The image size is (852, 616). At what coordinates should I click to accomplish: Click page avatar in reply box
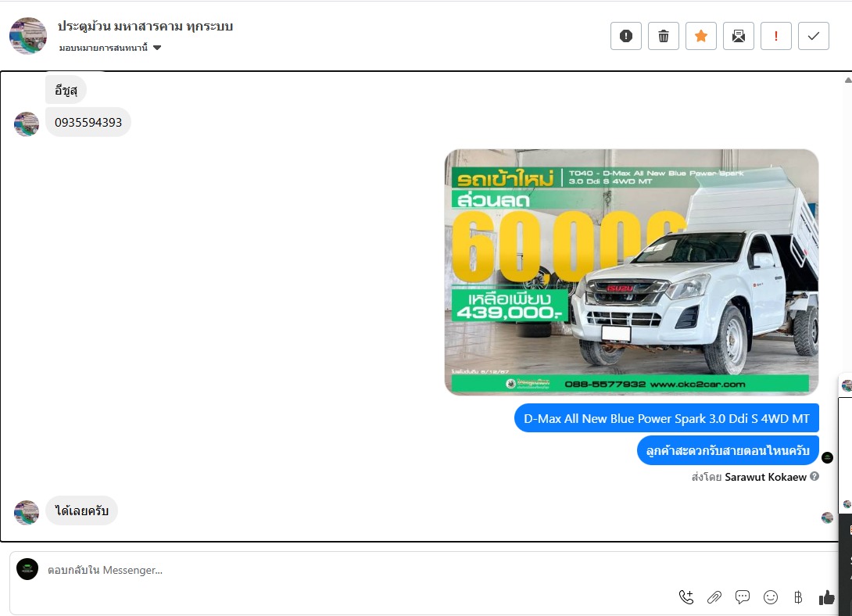(27, 569)
